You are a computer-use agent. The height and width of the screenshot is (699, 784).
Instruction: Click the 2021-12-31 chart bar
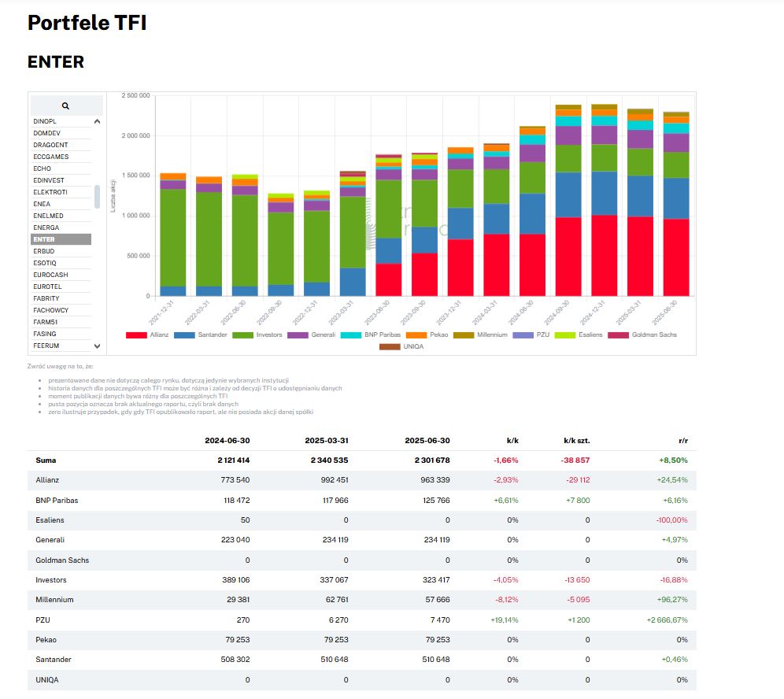[x=173, y=235]
